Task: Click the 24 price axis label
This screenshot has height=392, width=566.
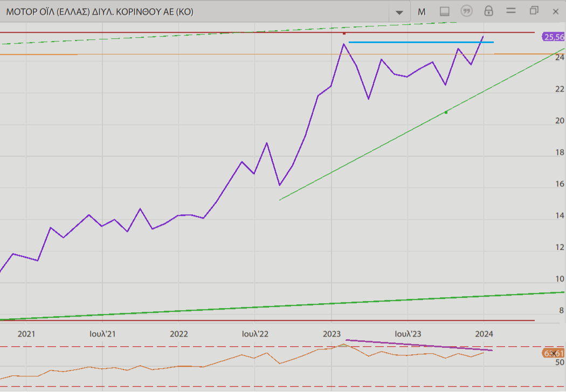Action: tap(560, 57)
